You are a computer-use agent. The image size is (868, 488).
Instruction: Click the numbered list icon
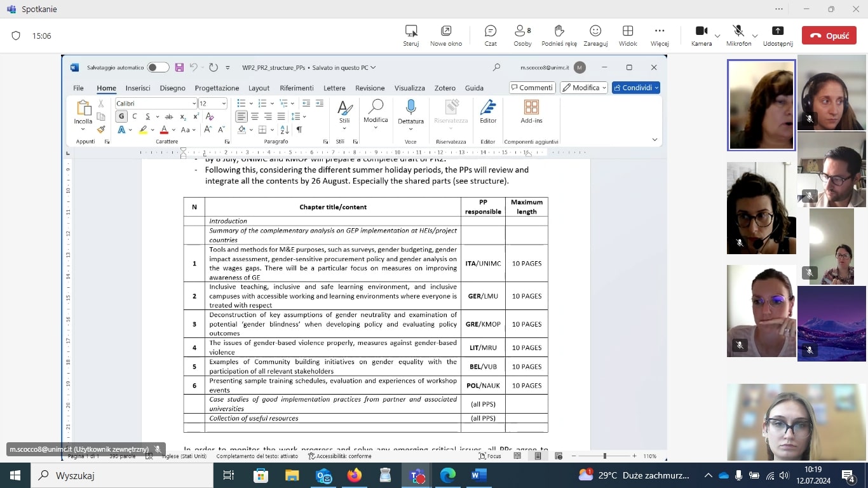[262, 104]
